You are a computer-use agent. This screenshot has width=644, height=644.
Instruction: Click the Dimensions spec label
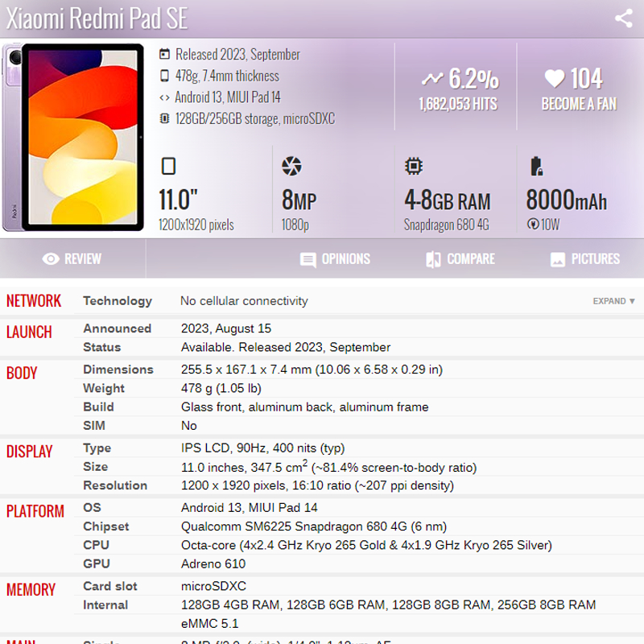coord(118,369)
